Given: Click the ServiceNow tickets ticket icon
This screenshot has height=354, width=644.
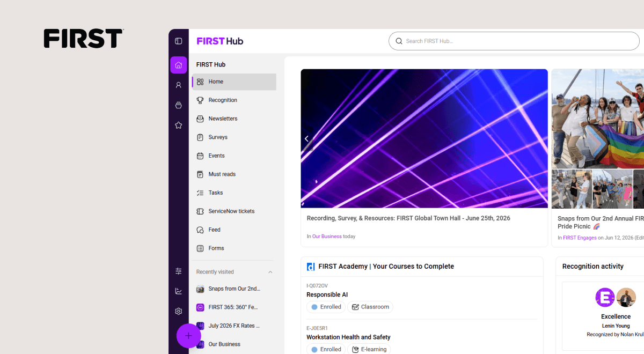Looking at the screenshot, I should (x=200, y=211).
